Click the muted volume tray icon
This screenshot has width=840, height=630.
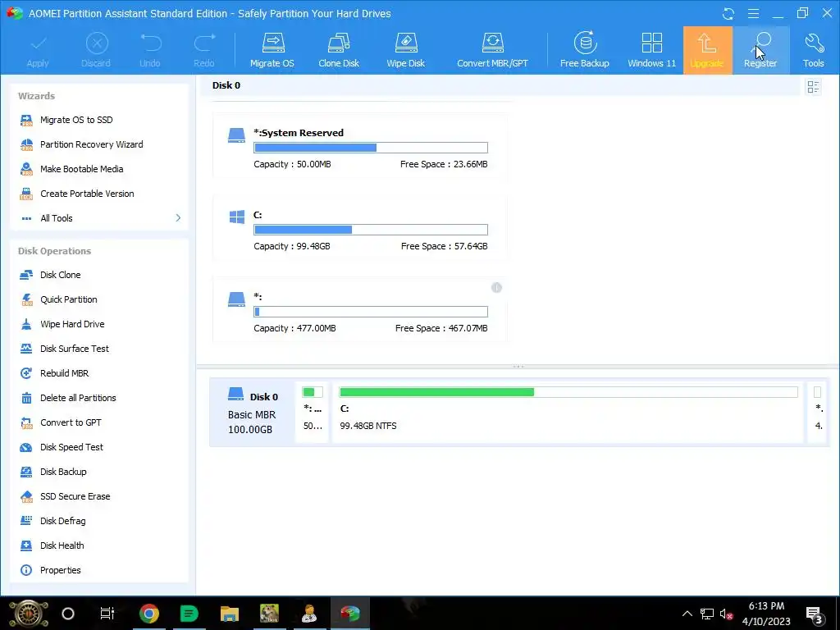(x=727, y=614)
